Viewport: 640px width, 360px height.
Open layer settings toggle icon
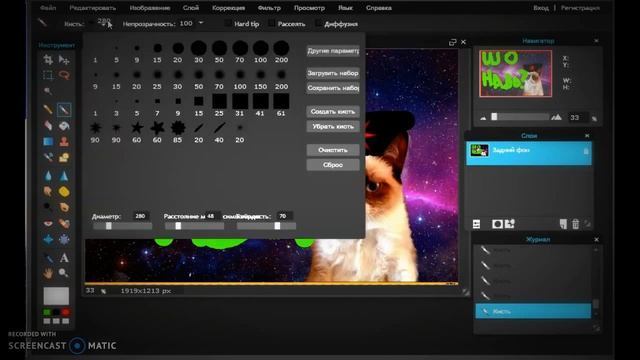(476, 224)
